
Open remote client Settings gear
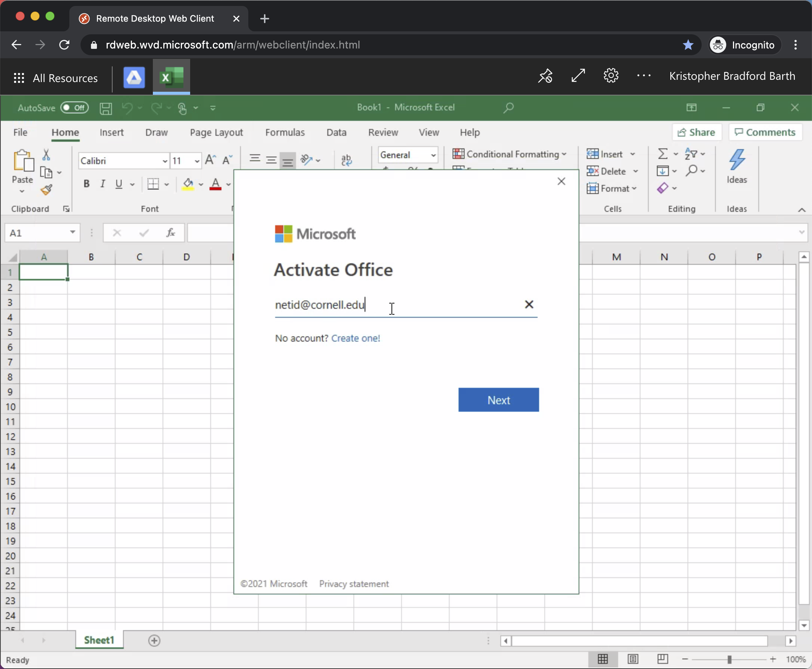pos(611,76)
